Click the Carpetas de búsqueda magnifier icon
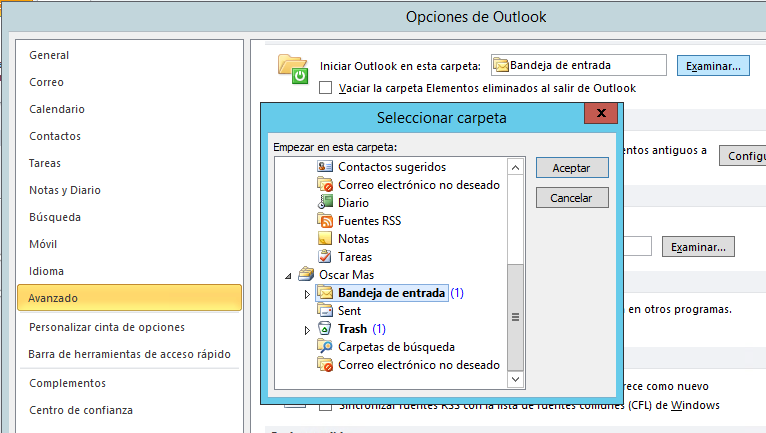766x433 pixels. (x=325, y=346)
